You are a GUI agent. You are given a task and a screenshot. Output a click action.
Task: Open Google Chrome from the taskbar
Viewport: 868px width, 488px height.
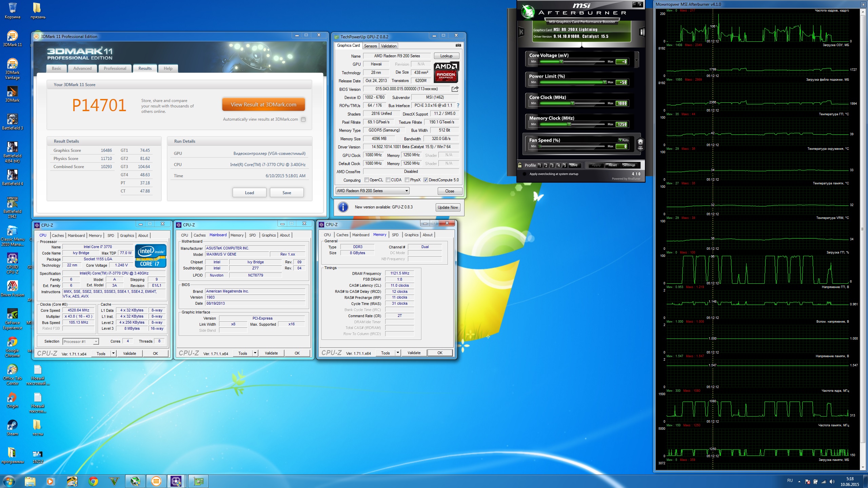[93, 481]
